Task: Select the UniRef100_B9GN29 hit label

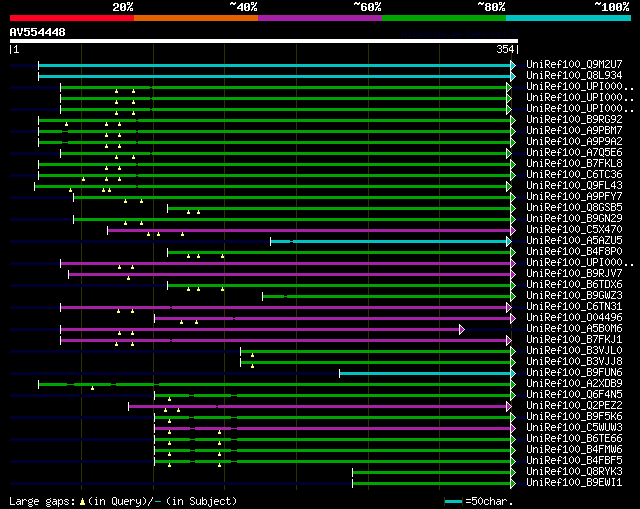Action: 574,218
